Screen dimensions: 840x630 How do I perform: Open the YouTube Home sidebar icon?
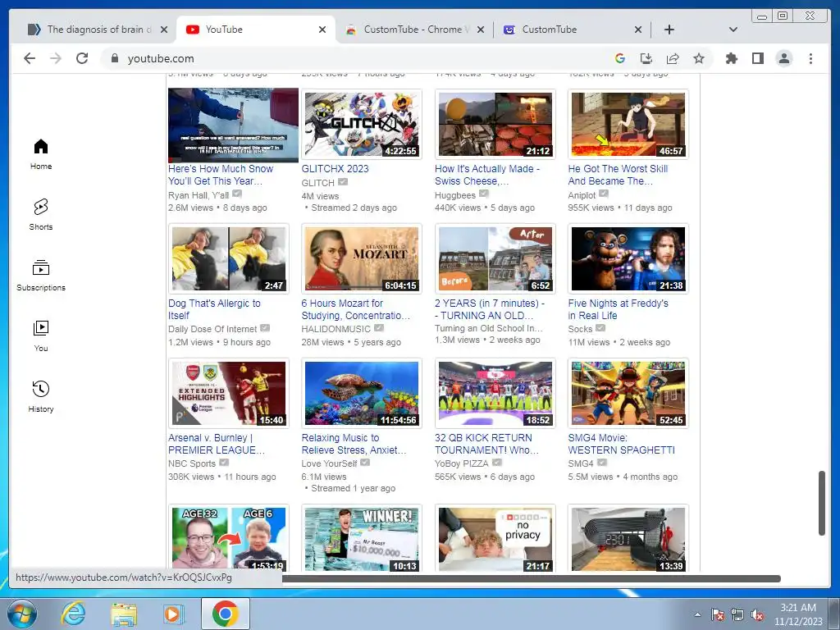coord(41,154)
